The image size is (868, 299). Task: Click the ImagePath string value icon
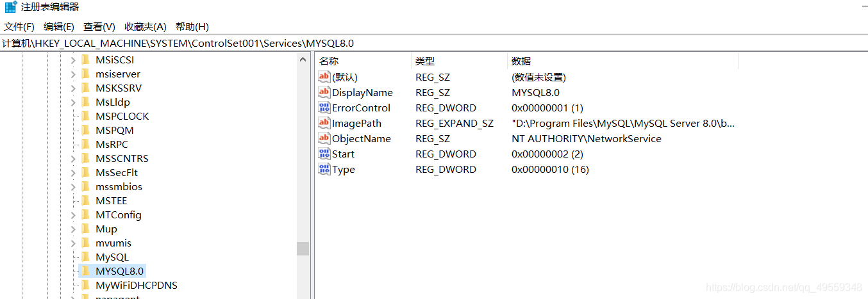pyautogui.click(x=324, y=123)
